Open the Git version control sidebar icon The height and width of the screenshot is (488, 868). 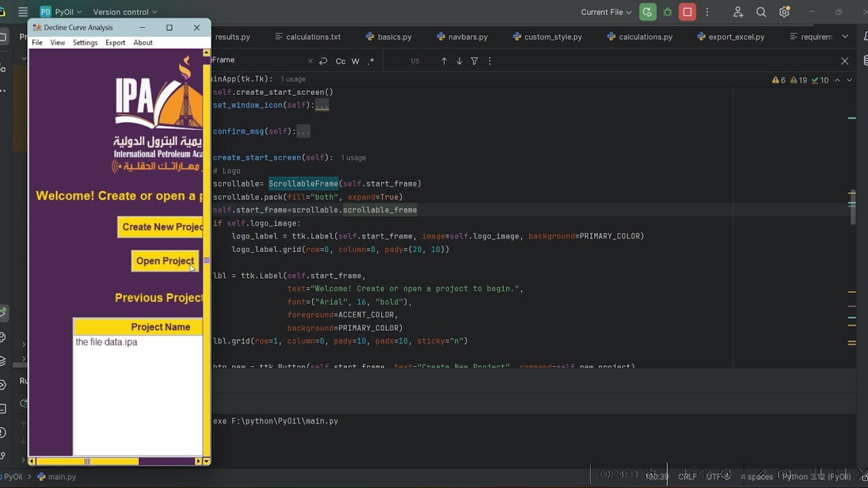[3, 456]
